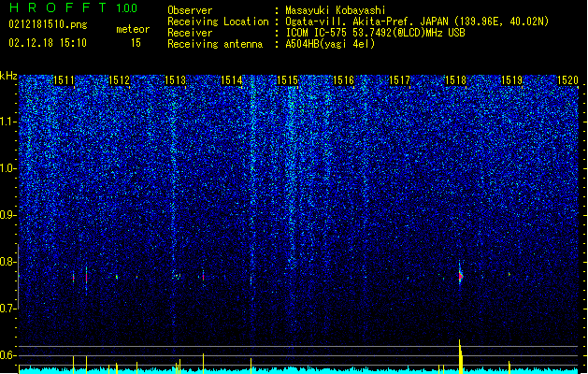588x374 pixels.
Task: Click the HROFFT 1.00 program title
Action: pos(74,7)
